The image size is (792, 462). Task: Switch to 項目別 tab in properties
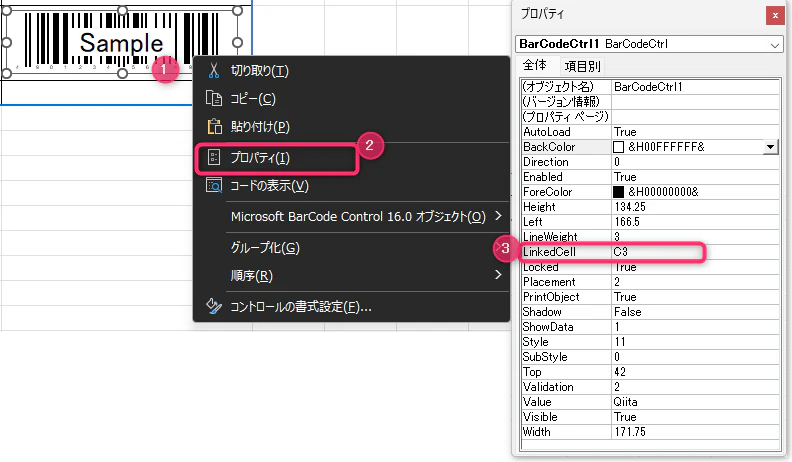(582, 66)
